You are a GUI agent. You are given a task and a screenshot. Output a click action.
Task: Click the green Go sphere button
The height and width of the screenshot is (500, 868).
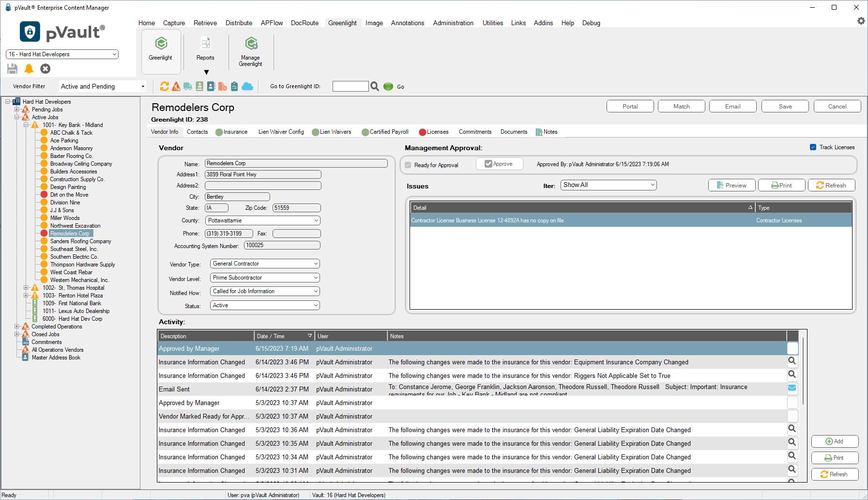pyautogui.click(x=388, y=86)
